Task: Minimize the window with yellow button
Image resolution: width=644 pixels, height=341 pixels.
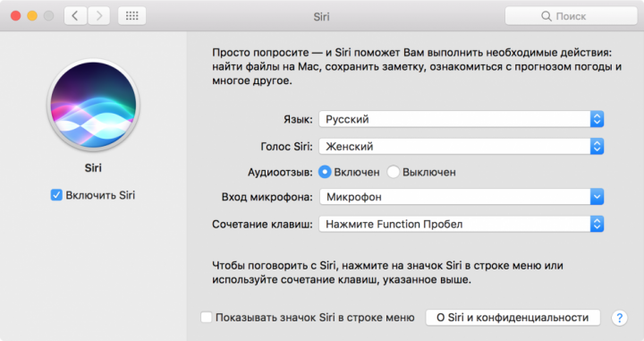Action: (32, 16)
